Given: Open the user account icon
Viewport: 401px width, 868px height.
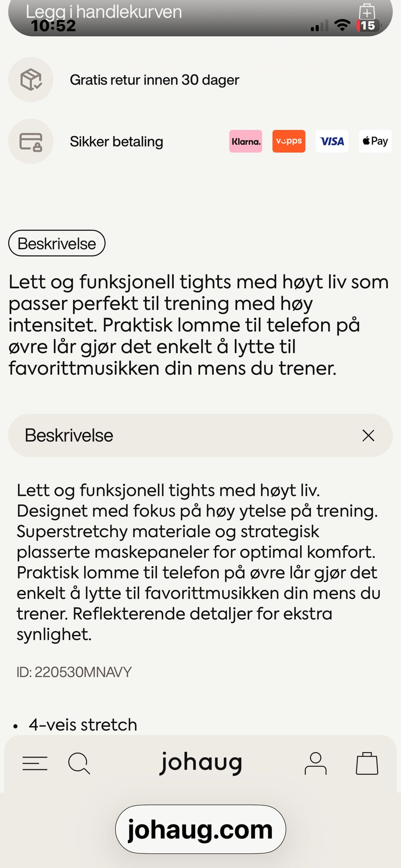Looking at the screenshot, I should (x=315, y=763).
